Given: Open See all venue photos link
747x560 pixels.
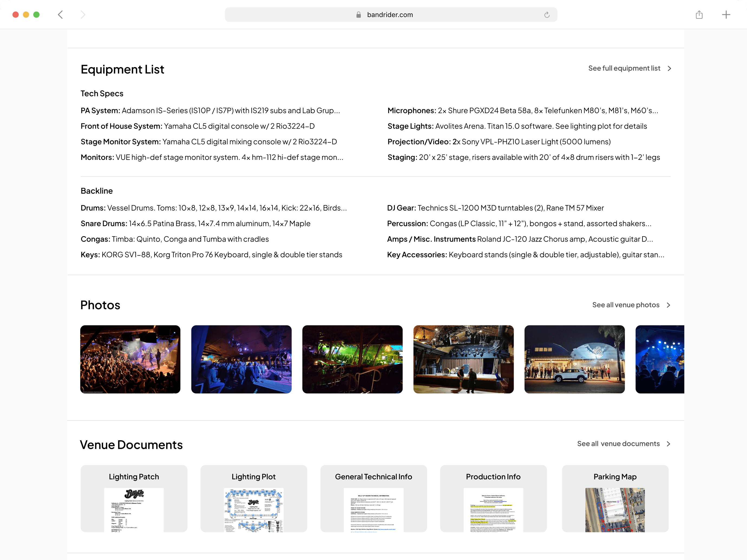Looking at the screenshot, I should [x=625, y=305].
